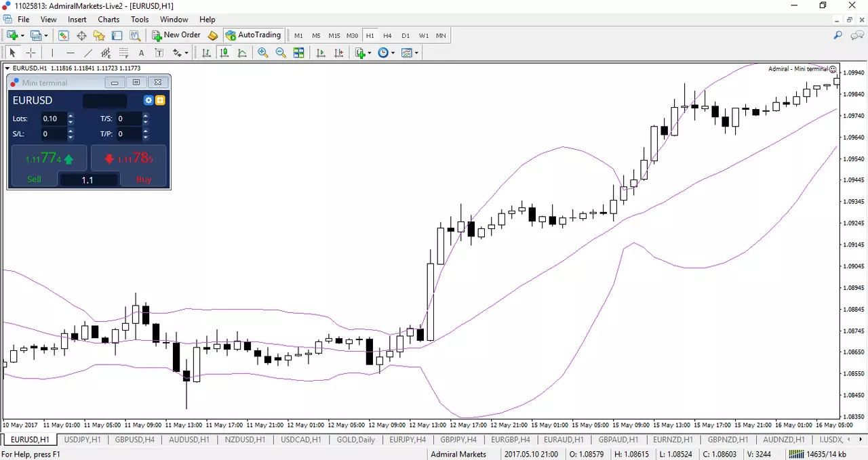Select the Vertical Line drawing tool

pyautogui.click(x=52, y=53)
